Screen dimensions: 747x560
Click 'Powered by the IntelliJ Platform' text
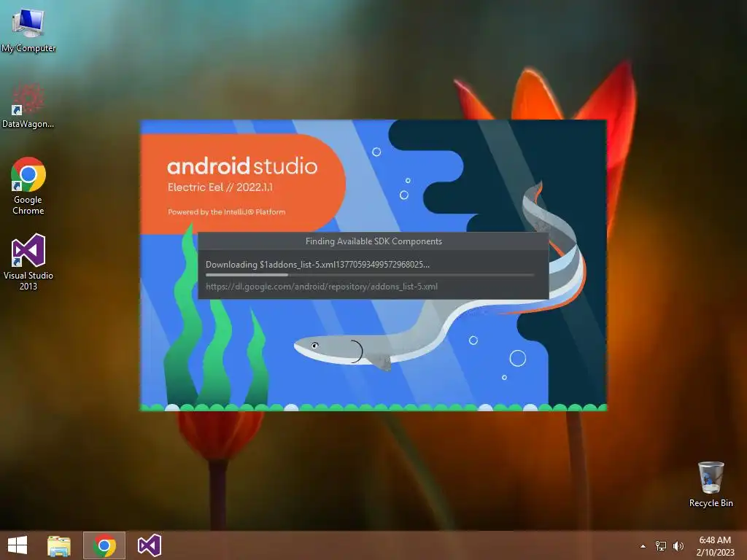(x=227, y=212)
